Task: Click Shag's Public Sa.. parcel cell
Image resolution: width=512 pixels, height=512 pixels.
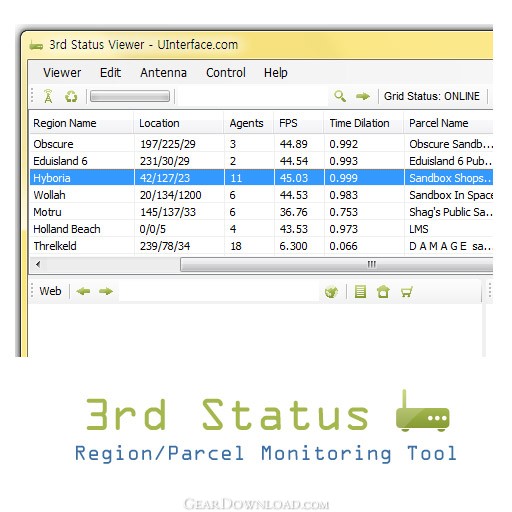Action: point(451,212)
